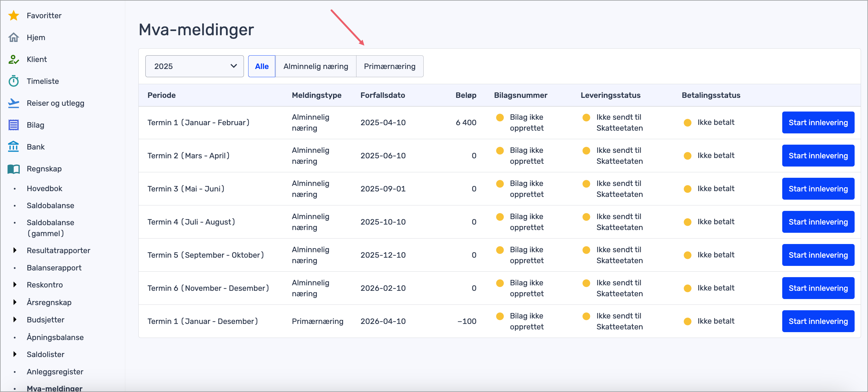Click due date 2026-04-10
868x392 pixels.
(x=383, y=321)
